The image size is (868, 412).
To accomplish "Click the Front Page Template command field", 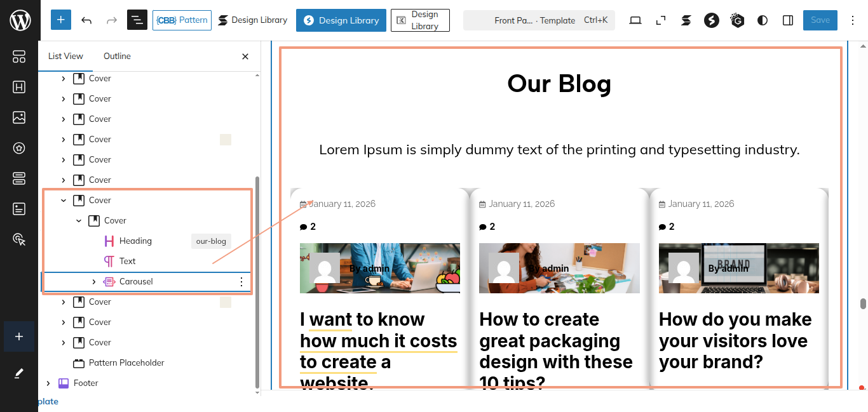I will [x=539, y=20].
